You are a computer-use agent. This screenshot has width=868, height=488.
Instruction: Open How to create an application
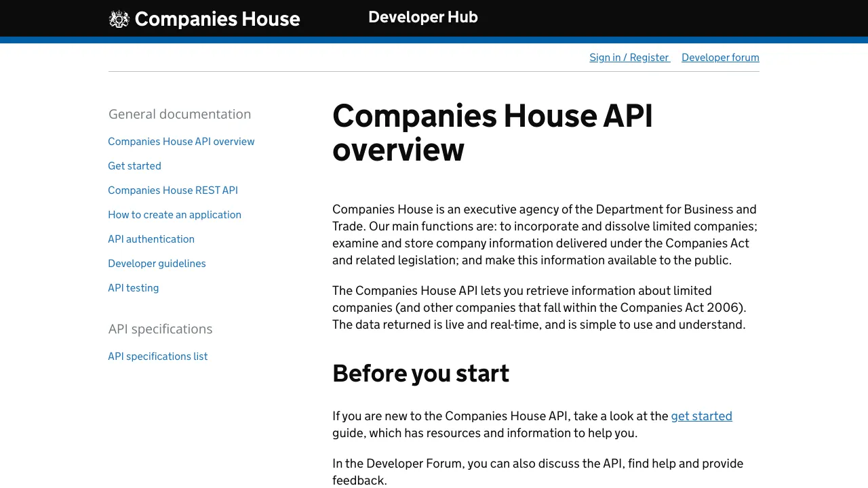174,215
